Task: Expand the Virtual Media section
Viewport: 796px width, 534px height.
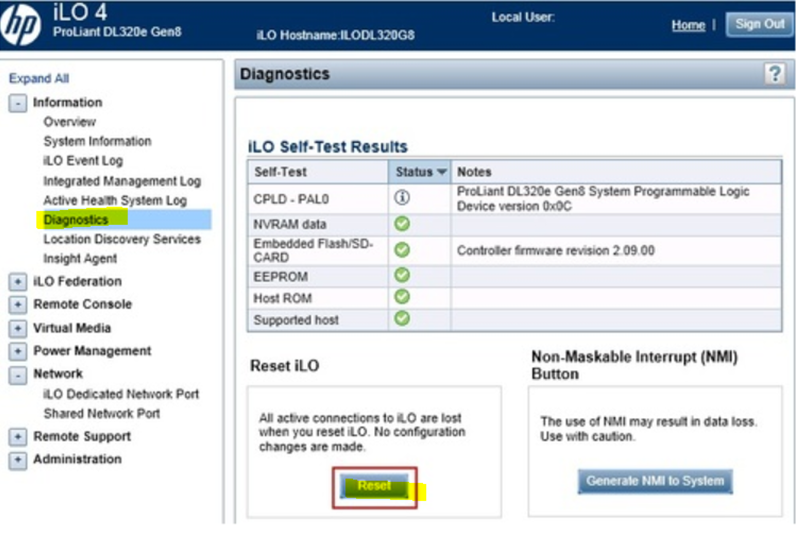Action: pos(18,328)
